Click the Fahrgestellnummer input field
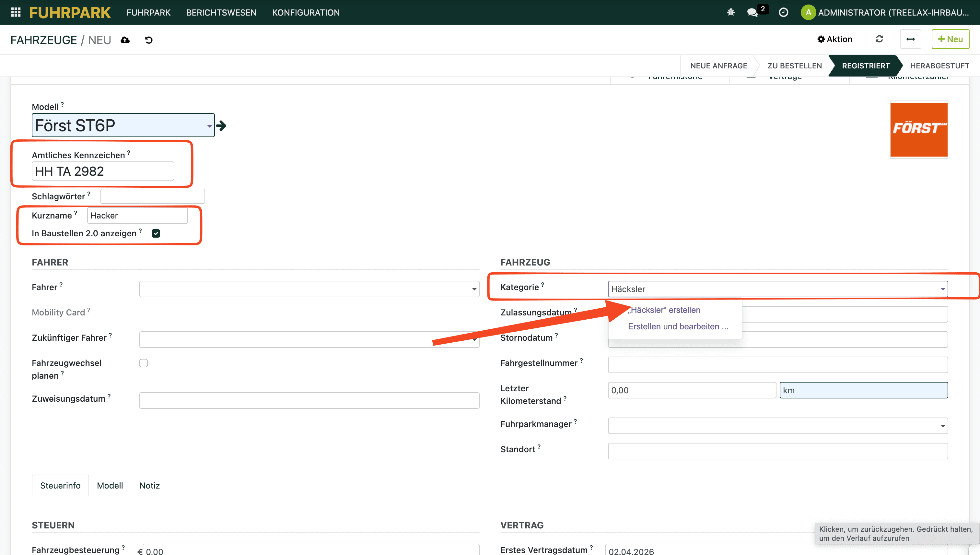980x555 pixels. [x=777, y=365]
